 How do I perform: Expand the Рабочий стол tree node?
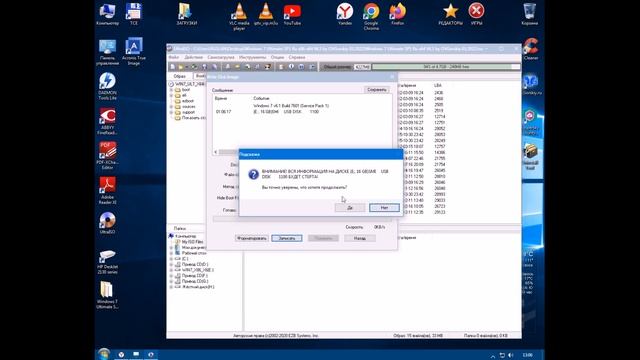click(x=171, y=253)
